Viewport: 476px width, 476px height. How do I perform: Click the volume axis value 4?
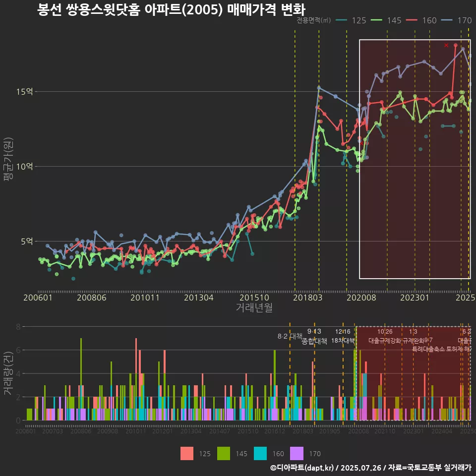tap(18, 373)
